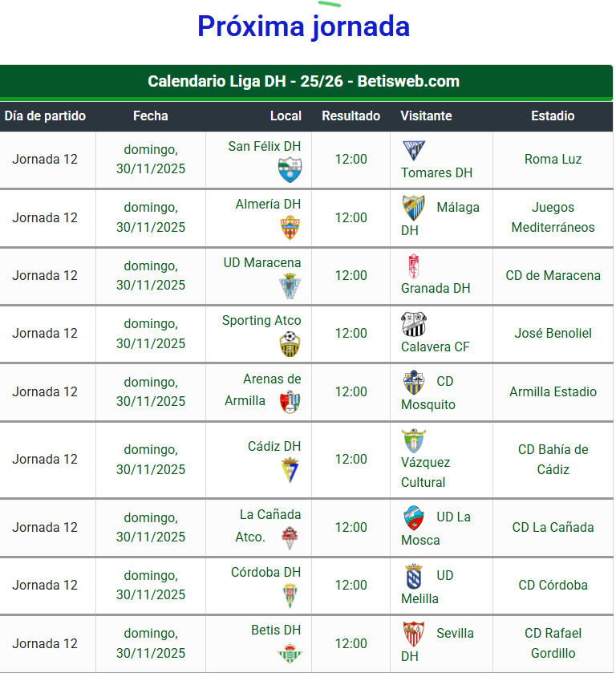The width and height of the screenshot is (616, 673).
Task: Click the Estadio column header
Action: coord(553,116)
